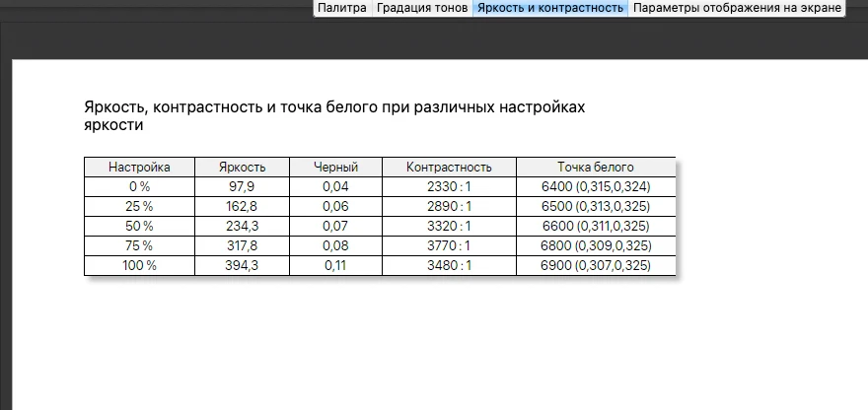Click the Точка белого column header
This screenshot has height=410, width=868.
coord(596,168)
